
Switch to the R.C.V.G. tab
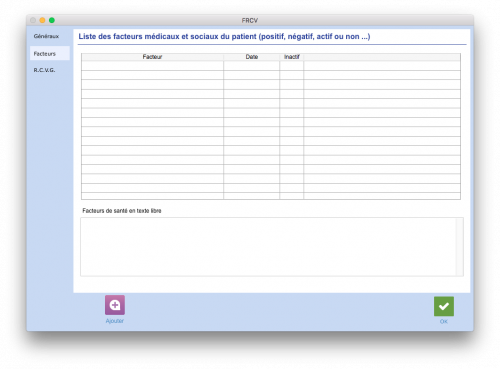44,70
